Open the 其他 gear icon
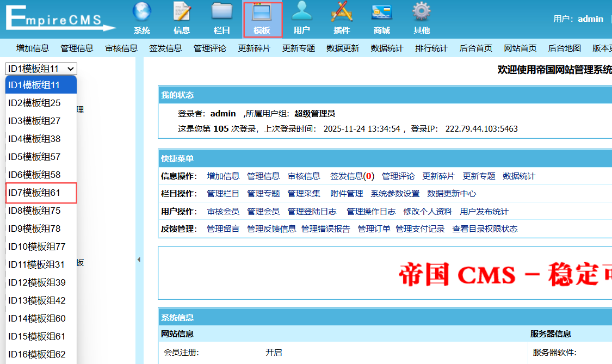The height and width of the screenshot is (364, 612). 422,13
